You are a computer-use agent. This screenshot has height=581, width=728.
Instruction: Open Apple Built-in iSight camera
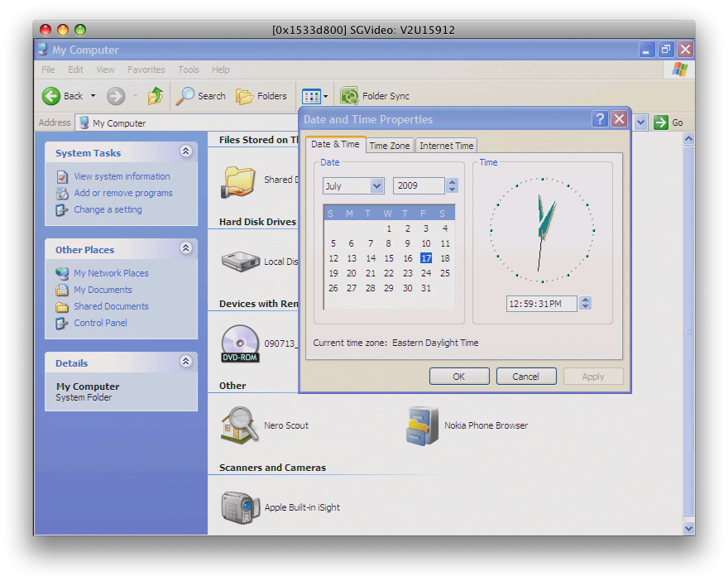(x=240, y=507)
